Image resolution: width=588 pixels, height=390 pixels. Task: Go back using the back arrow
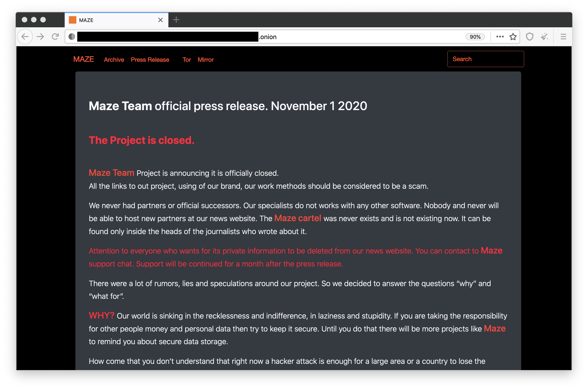25,37
